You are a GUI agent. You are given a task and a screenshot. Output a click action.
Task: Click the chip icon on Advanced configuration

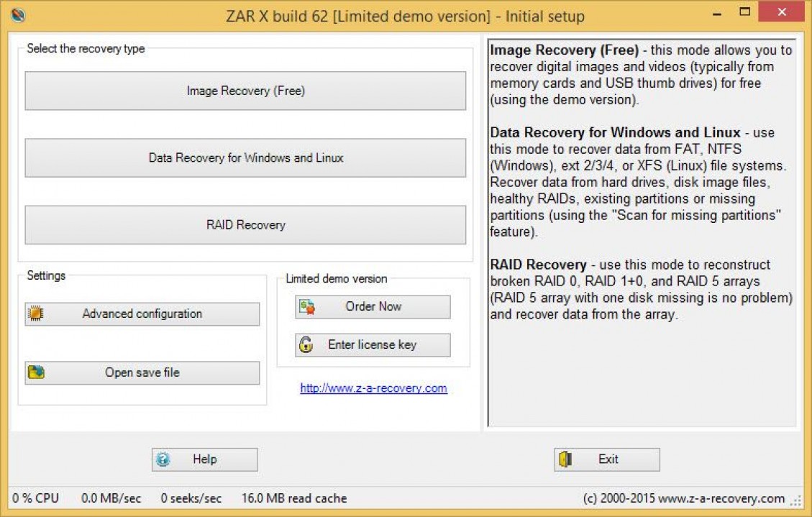point(36,313)
